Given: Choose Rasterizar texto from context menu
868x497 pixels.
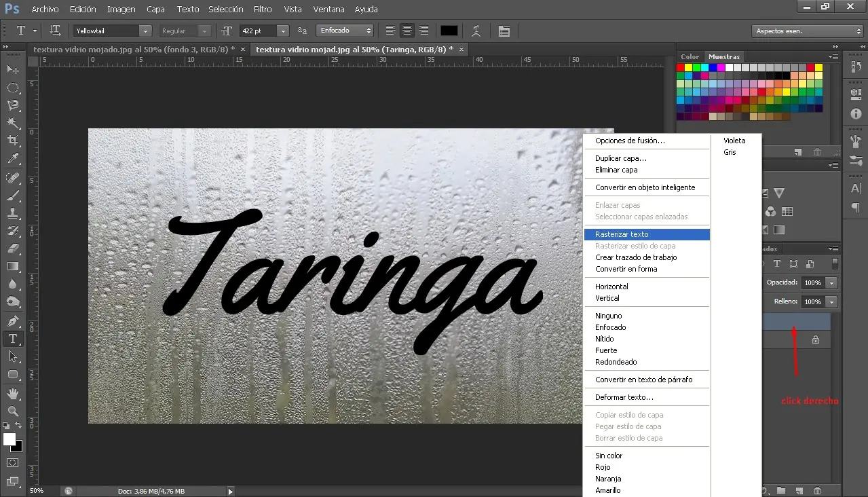Looking at the screenshot, I should [x=647, y=234].
